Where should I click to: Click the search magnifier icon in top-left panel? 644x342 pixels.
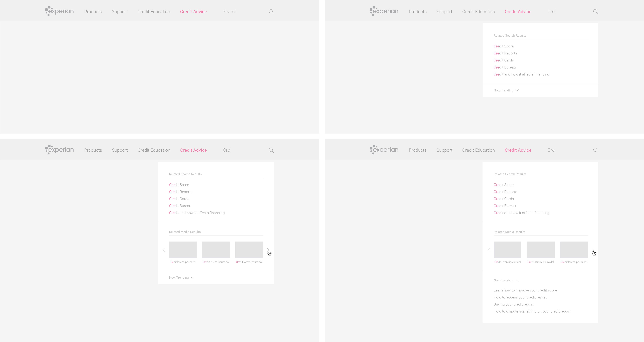point(271,12)
